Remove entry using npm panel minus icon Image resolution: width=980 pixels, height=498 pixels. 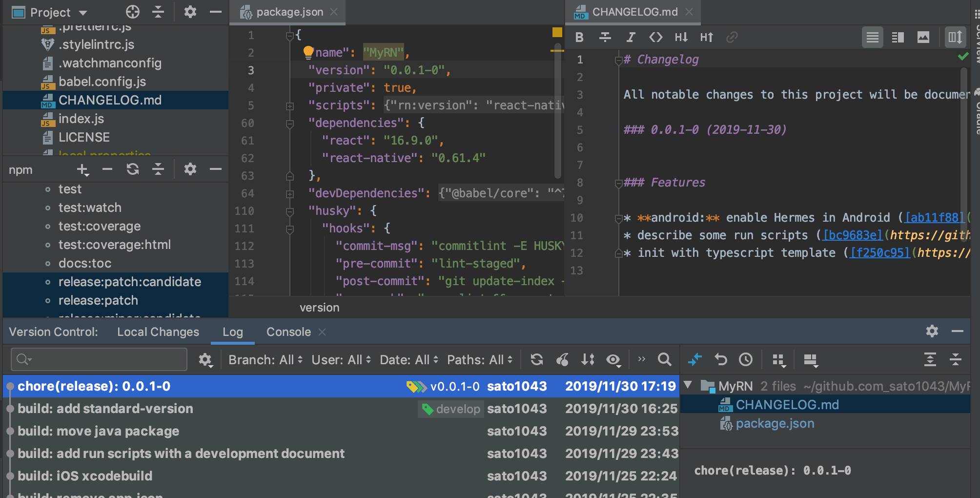click(107, 169)
